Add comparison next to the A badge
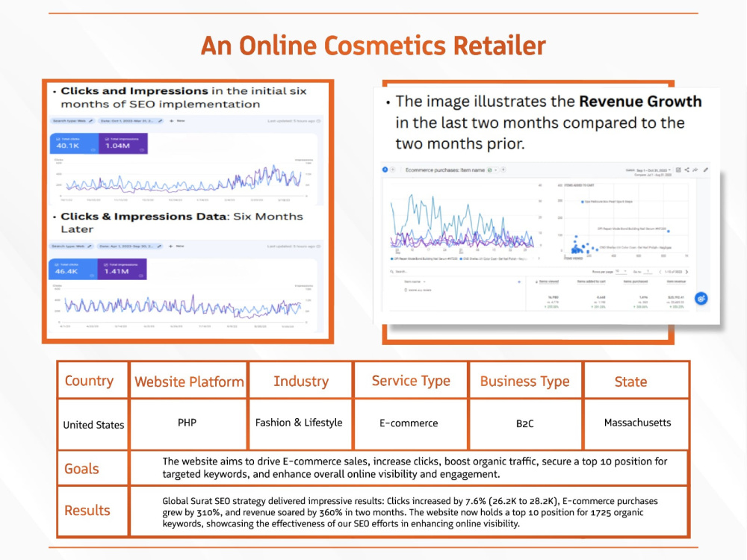 pos(393,169)
